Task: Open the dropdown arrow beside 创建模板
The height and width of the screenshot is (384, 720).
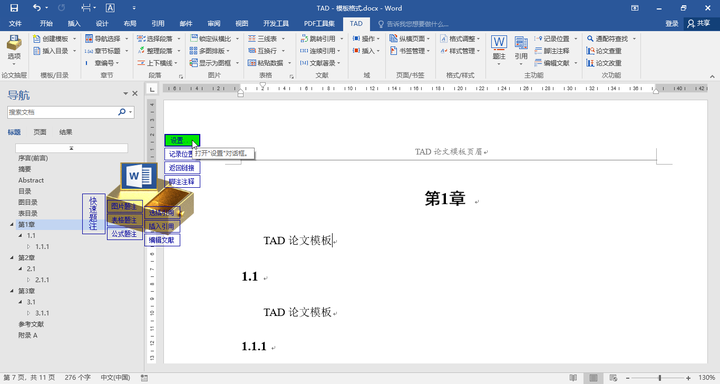Action: (74, 39)
